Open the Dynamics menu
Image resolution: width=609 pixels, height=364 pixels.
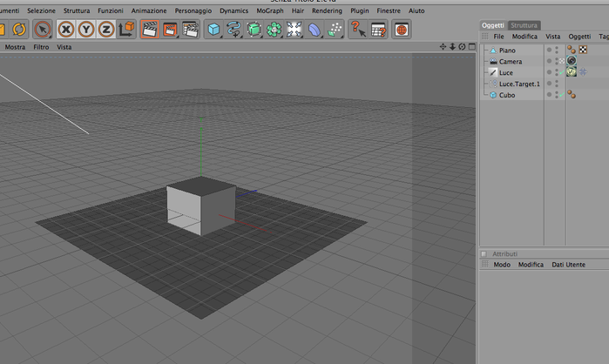[233, 10]
